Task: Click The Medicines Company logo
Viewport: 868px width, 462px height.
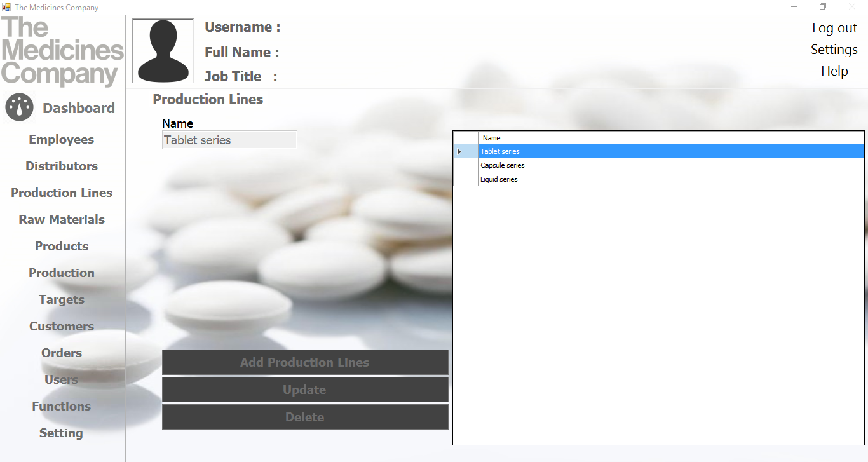Action: tap(62, 51)
